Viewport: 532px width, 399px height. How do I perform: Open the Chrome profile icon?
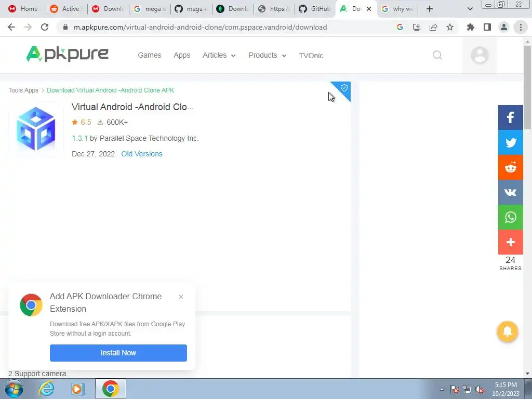tap(504, 27)
